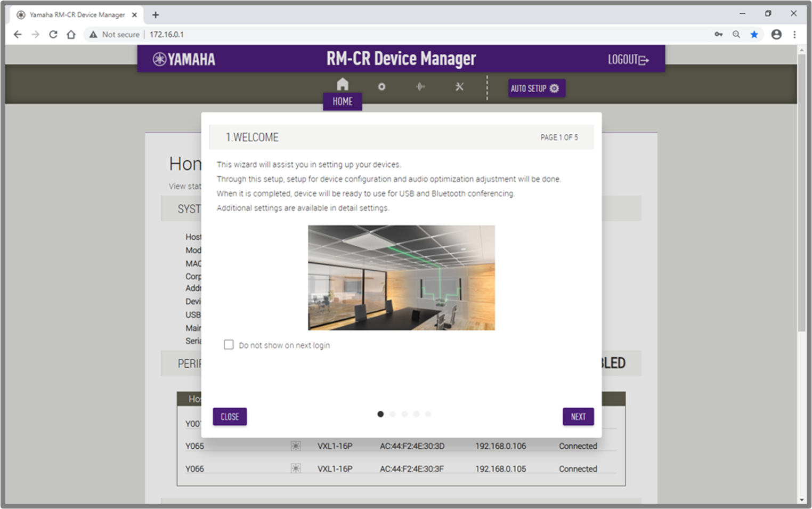Close the Yamaha RM-CR Device Manager tab
The image size is (812, 509).
pyautogui.click(x=134, y=15)
